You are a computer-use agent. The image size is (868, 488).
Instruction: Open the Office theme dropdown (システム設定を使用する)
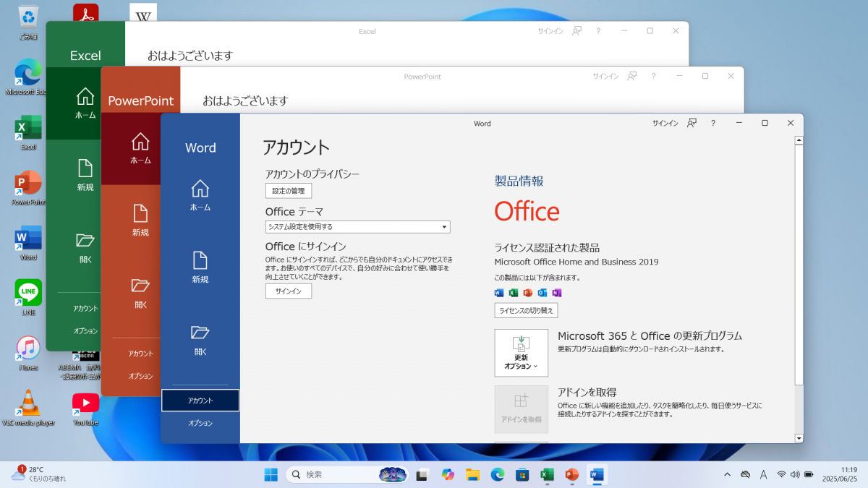pos(358,227)
